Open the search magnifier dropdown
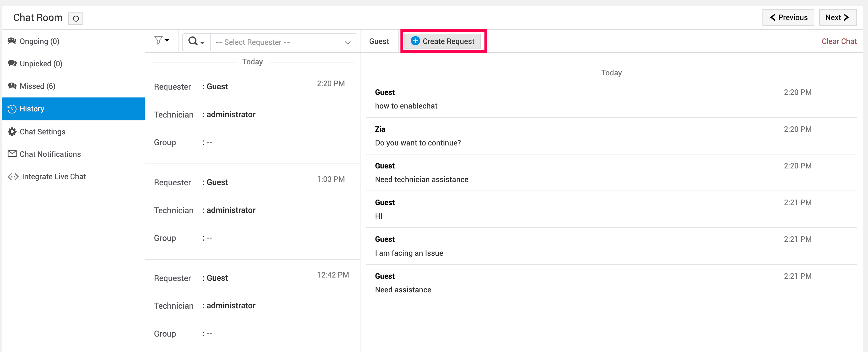 (197, 42)
